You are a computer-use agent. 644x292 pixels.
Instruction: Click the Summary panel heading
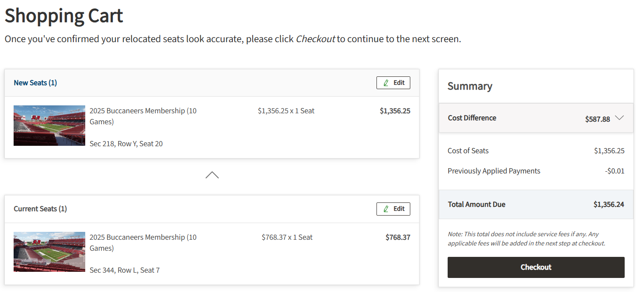[x=470, y=87]
